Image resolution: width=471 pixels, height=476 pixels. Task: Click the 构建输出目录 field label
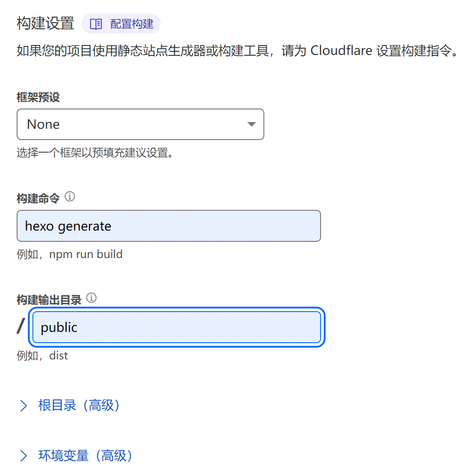(49, 300)
